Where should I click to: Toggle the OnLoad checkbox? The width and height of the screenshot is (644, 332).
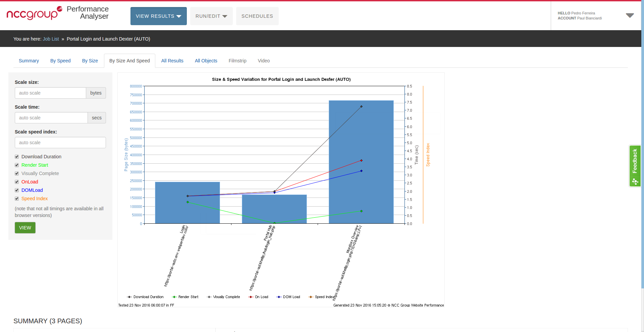point(17,182)
